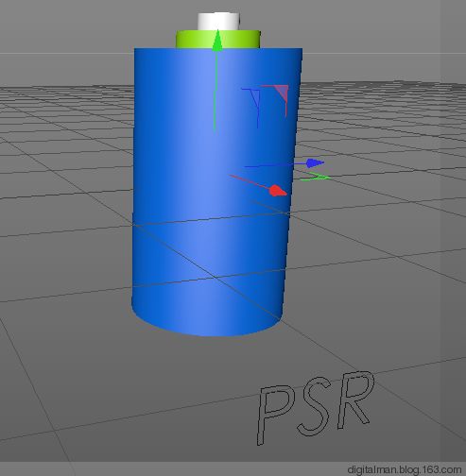466x476 pixels.
Task: Select the PSR text spline
Action: [316, 408]
